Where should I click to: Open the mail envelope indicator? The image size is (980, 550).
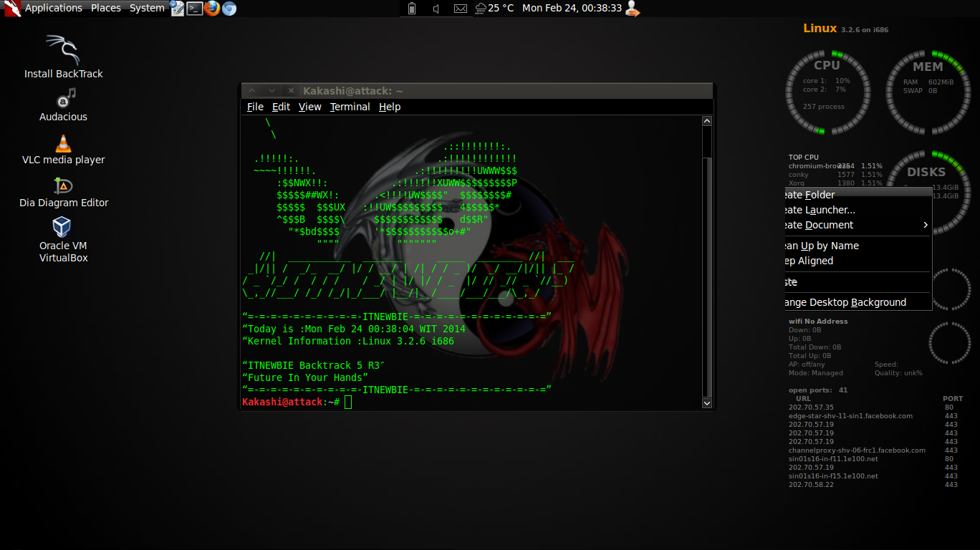pos(461,9)
